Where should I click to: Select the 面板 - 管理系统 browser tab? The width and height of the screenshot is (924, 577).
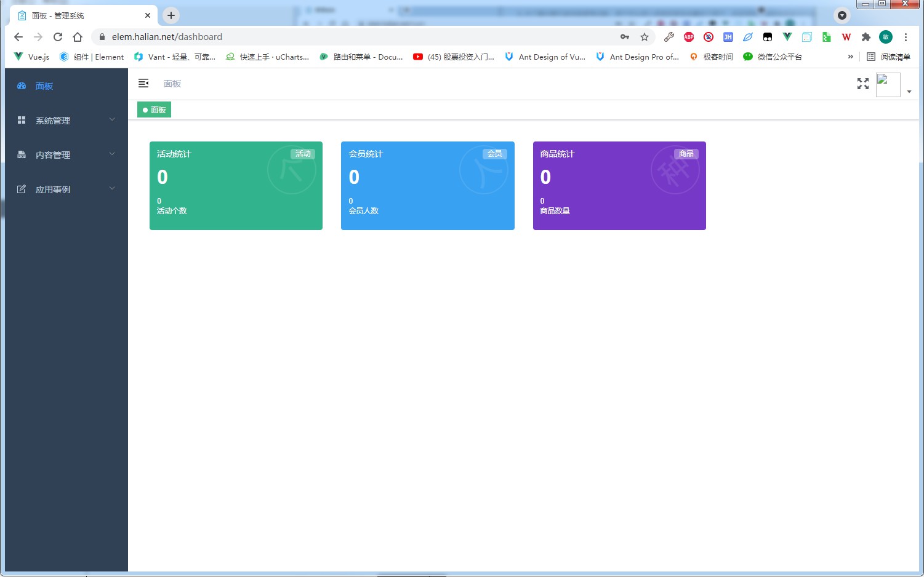(x=84, y=15)
